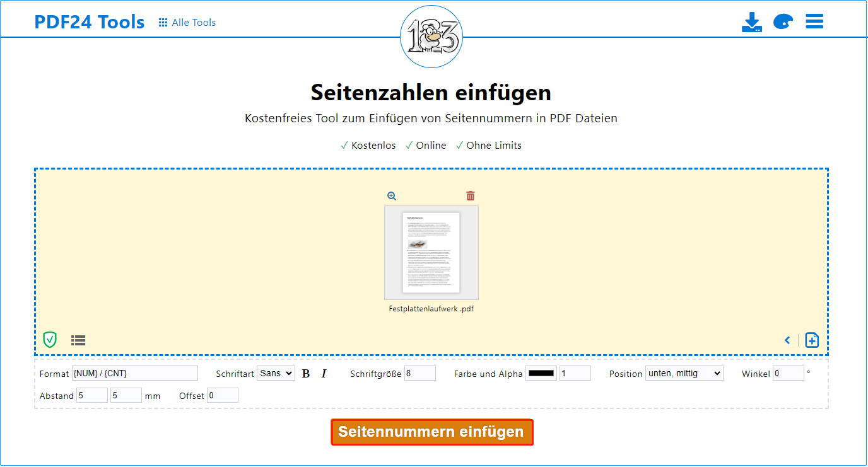The image size is (868, 467).
Task: Open the Farbe color swatch picker
Action: pyautogui.click(x=541, y=373)
